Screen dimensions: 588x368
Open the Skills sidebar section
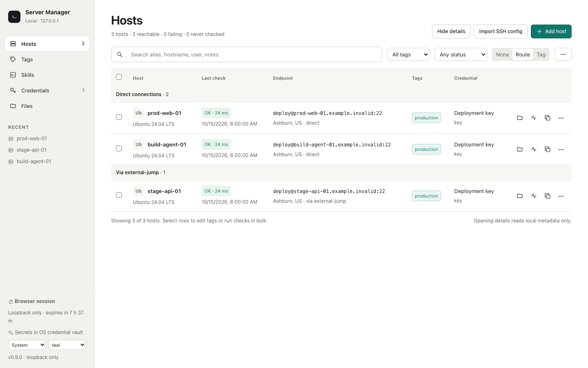[47, 75]
